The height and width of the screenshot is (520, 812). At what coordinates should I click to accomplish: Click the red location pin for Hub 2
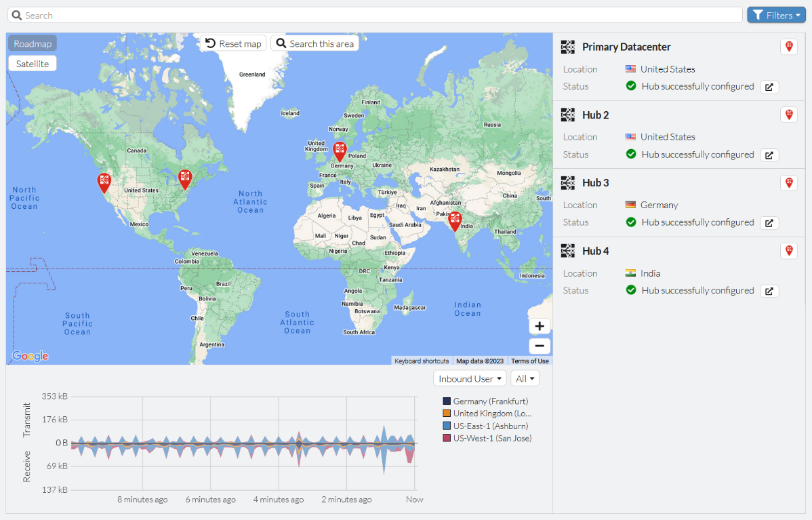coord(788,115)
